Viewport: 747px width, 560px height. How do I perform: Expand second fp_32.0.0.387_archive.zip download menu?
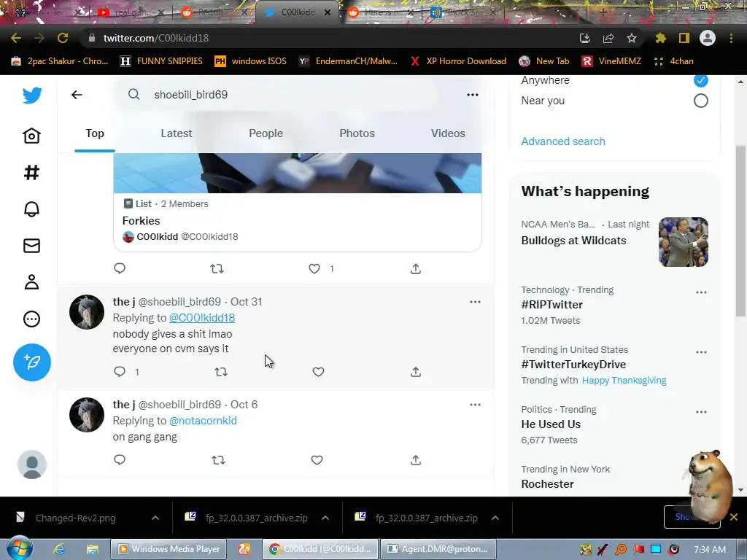tap(495, 518)
